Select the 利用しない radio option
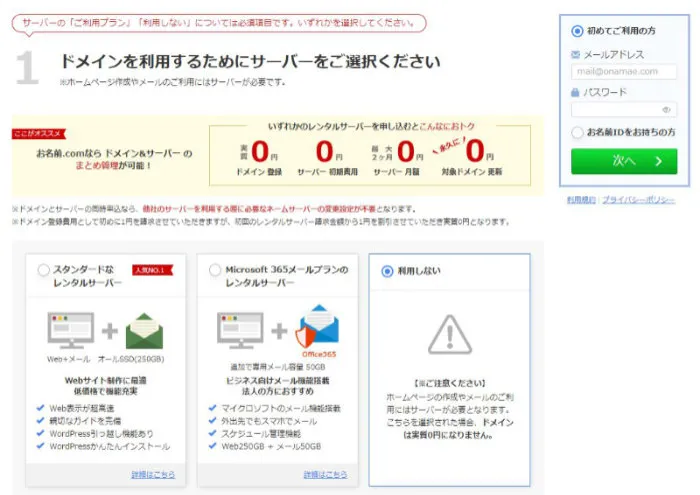Screen dimensions: 700x495 (x=387, y=271)
